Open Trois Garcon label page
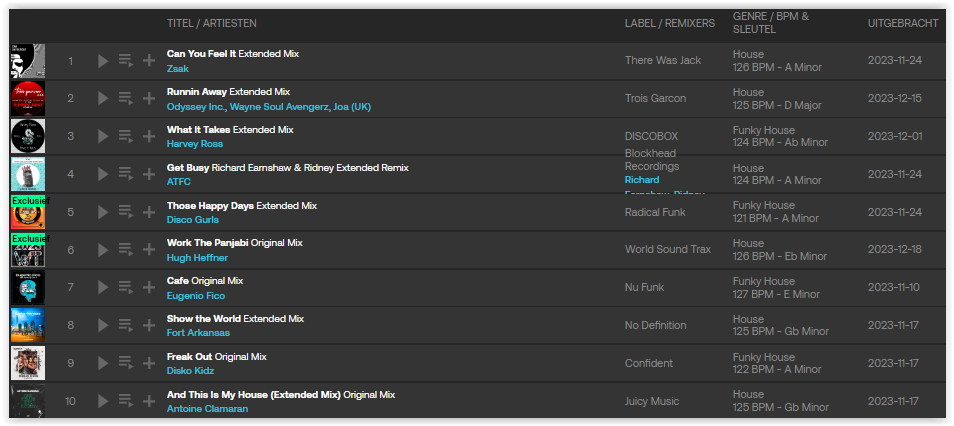This screenshot has width=954, height=426. point(655,98)
